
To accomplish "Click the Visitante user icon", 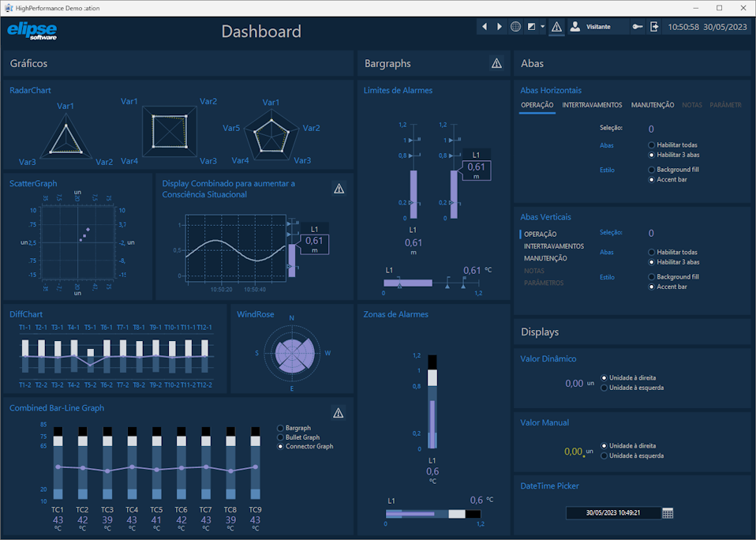I will tap(575, 26).
